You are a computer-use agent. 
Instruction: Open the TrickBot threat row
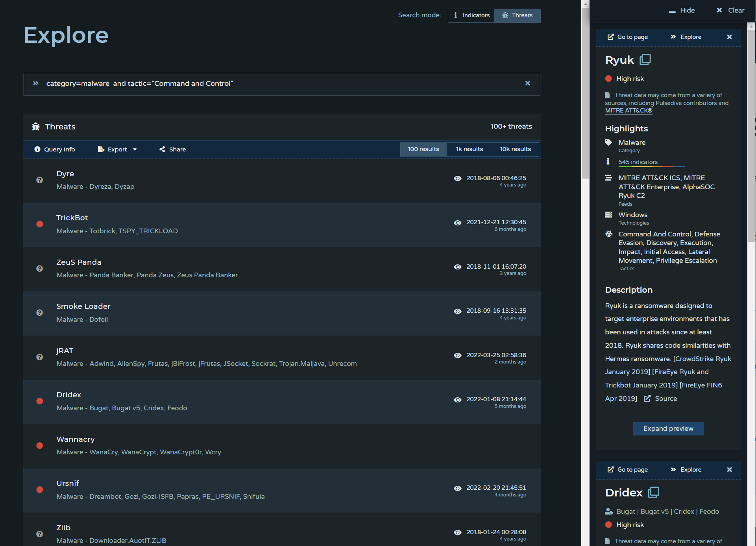[282, 225]
